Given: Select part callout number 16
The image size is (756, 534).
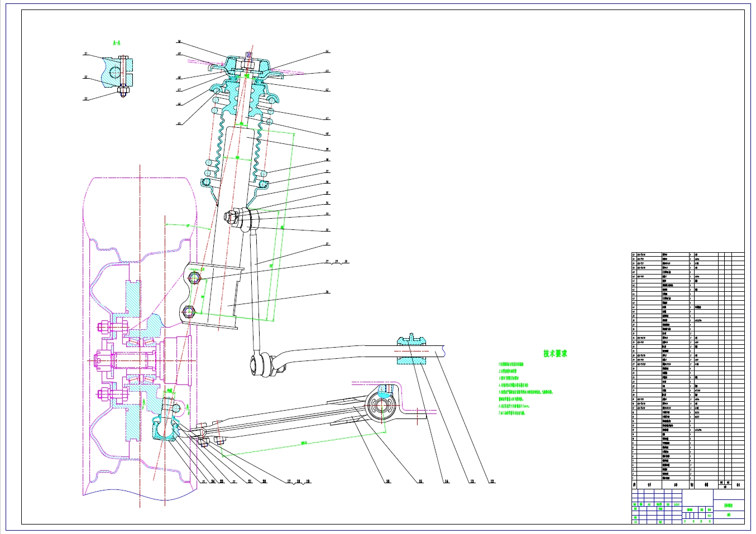Looking at the screenshot, I should pyautogui.click(x=387, y=481).
